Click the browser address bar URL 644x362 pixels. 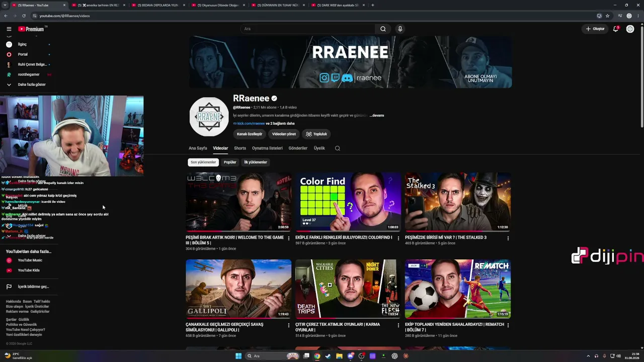coord(64,16)
